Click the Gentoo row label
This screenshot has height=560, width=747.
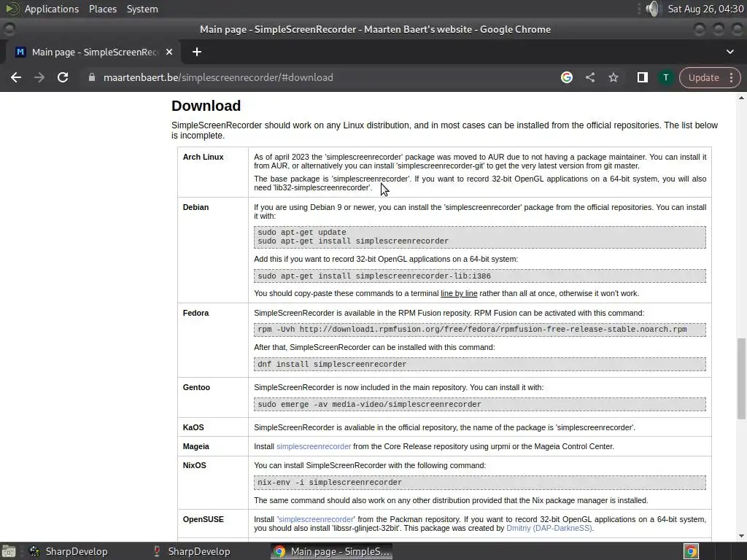pyautogui.click(x=196, y=387)
